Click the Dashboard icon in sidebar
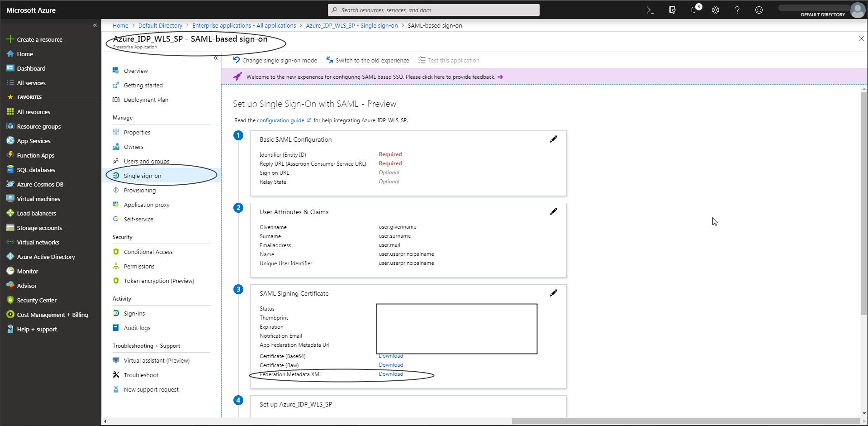868x426 pixels. (x=10, y=68)
